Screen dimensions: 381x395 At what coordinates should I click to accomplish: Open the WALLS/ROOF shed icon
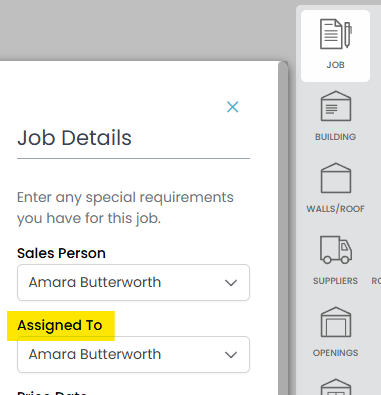pyautogui.click(x=336, y=178)
